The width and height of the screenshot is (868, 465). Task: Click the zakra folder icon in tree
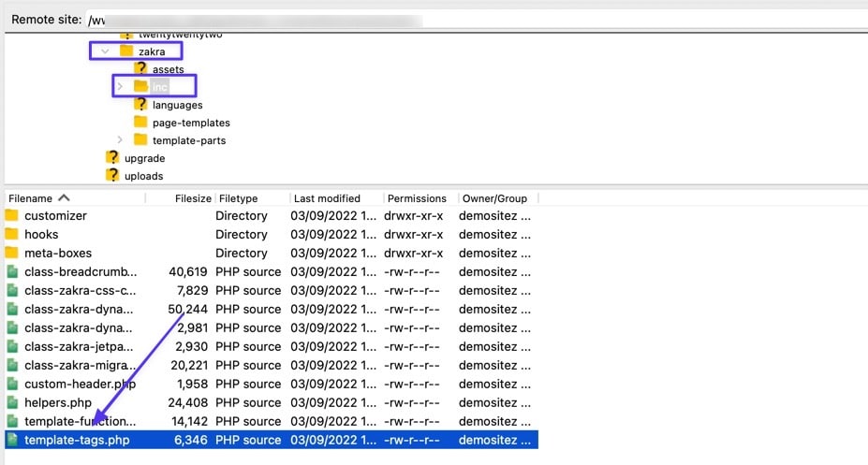coord(126,51)
